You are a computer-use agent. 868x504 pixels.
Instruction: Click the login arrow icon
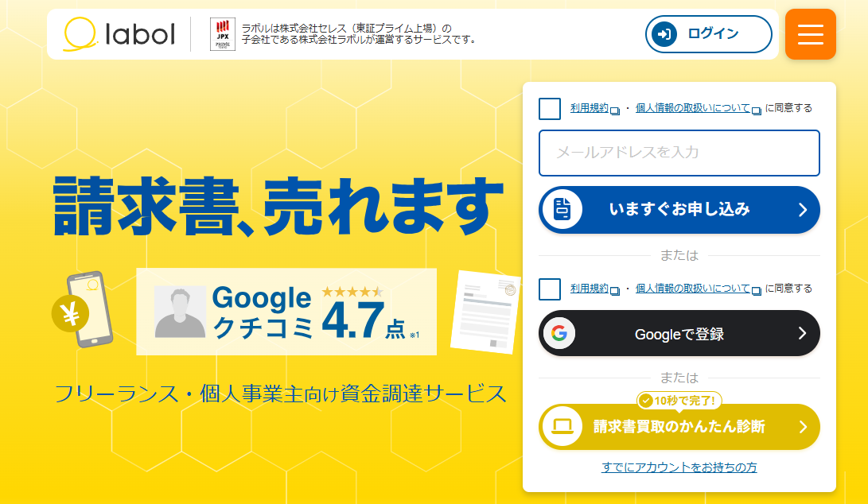[x=664, y=34]
